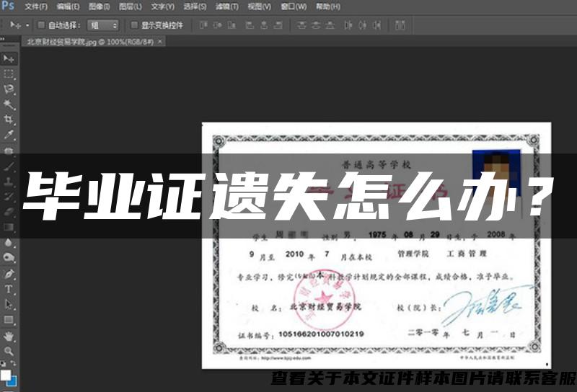Open the Move tool preset picker arrow

27,26
